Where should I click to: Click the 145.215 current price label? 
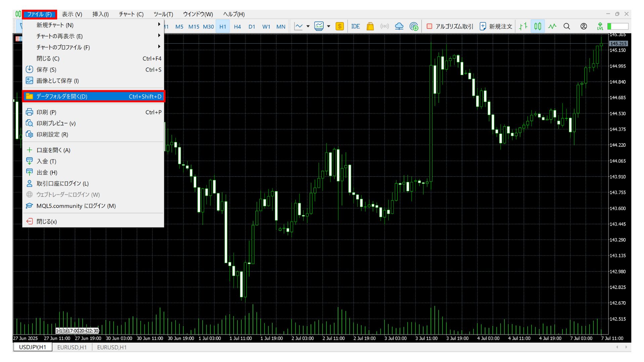618,44
